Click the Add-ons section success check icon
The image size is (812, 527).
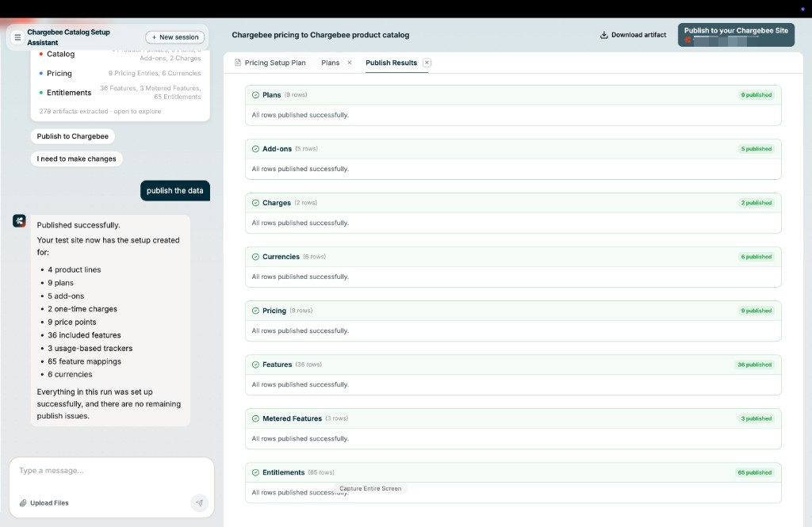point(255,148)
